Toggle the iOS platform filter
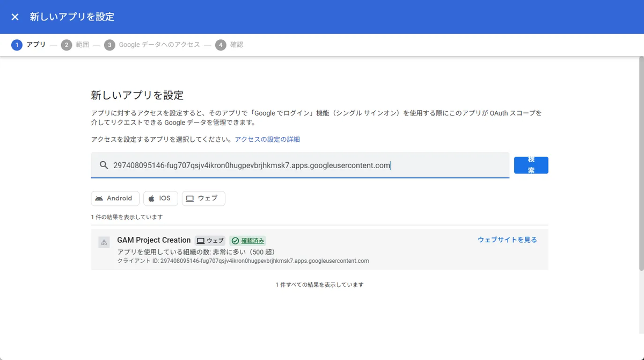The width and height of the screenshot is (644, 360). click(x=160, y=198)
